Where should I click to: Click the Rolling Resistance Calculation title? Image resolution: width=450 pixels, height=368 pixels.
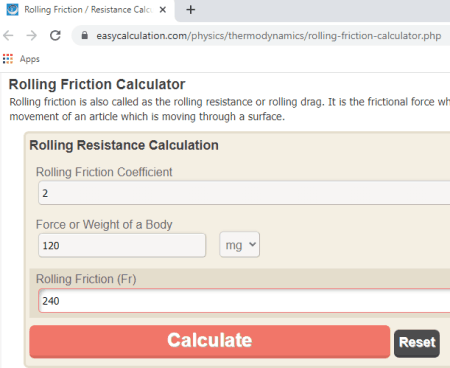tap(124, 145)
